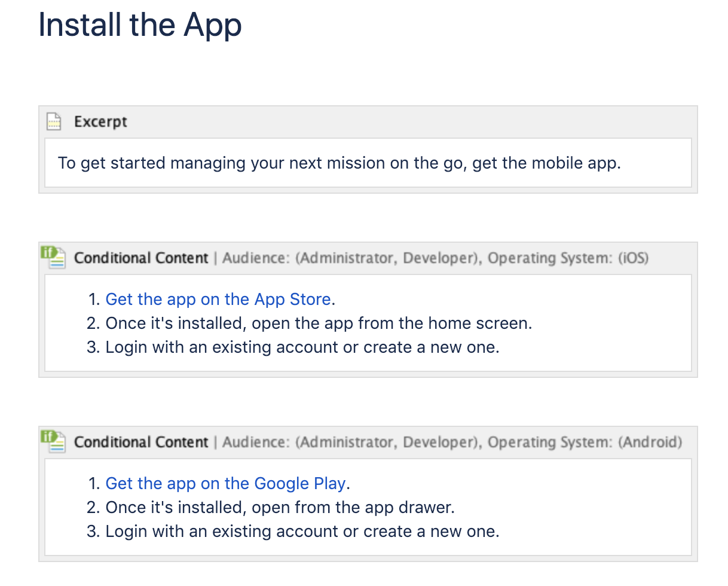Screen dimensions: 728x586
Task: Click 'Operating System: (Android)' parameter text
Action: point(585,442)
